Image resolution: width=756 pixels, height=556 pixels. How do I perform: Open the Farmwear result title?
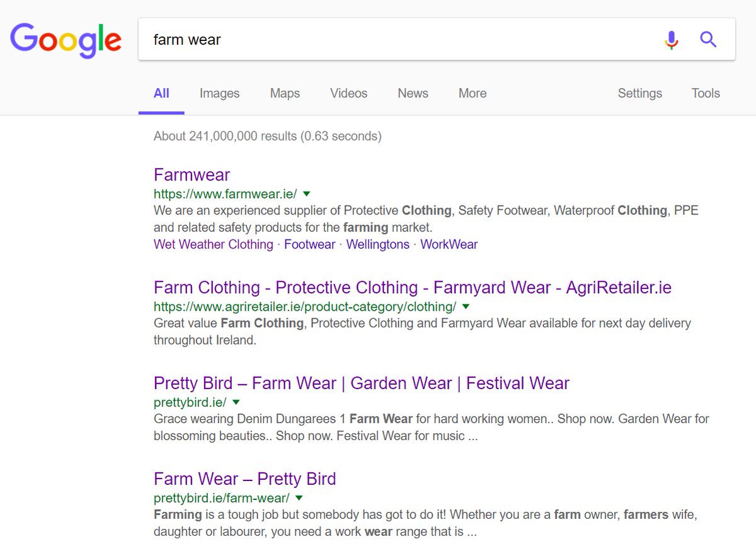pos(192,175)
